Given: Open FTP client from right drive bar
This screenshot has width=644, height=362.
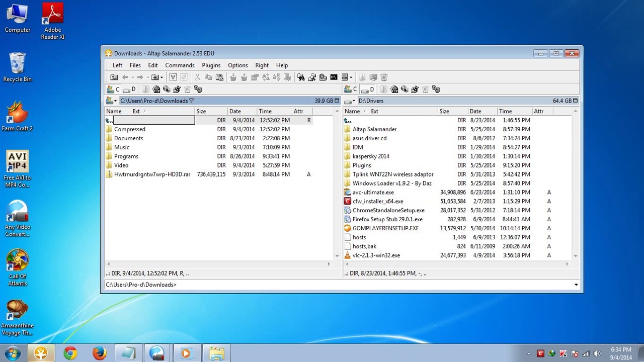Looking at the screenshot, I should (x=394, y=89).
